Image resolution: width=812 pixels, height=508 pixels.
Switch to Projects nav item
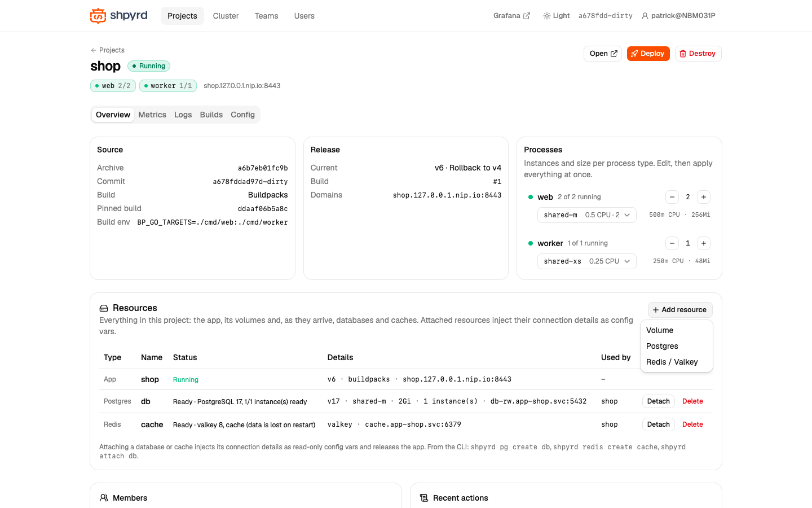point(182,16)
